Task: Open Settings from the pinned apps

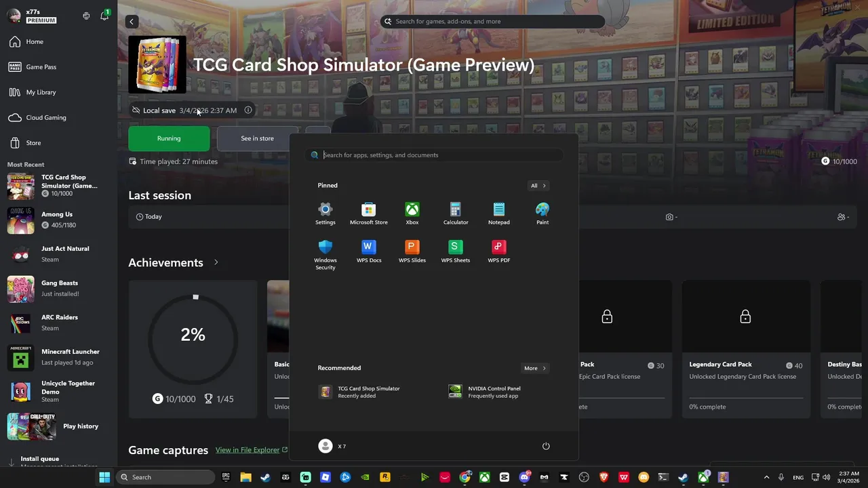Action: tap(325, 213)
